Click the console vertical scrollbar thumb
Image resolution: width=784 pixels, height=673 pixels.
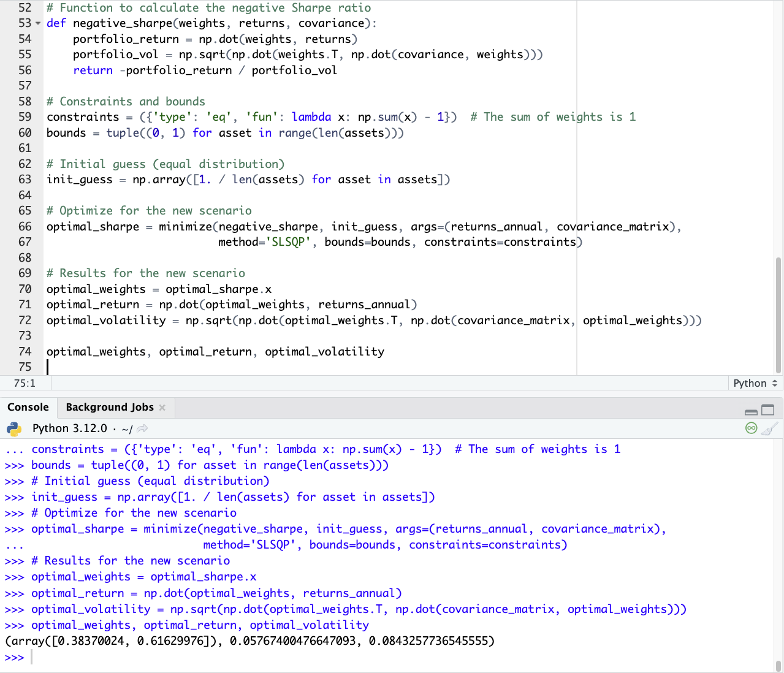(778, 665)
